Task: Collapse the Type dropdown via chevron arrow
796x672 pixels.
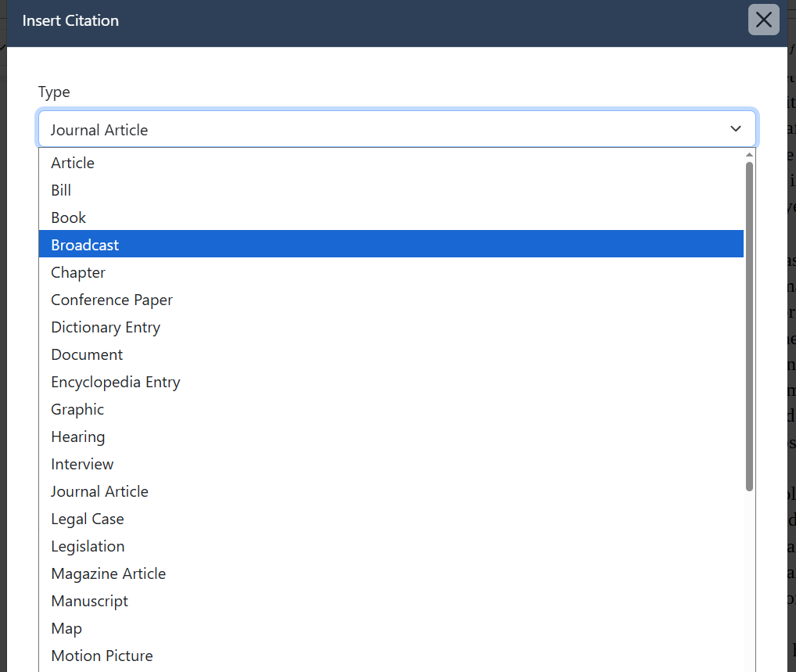Action: pos(735,129)
